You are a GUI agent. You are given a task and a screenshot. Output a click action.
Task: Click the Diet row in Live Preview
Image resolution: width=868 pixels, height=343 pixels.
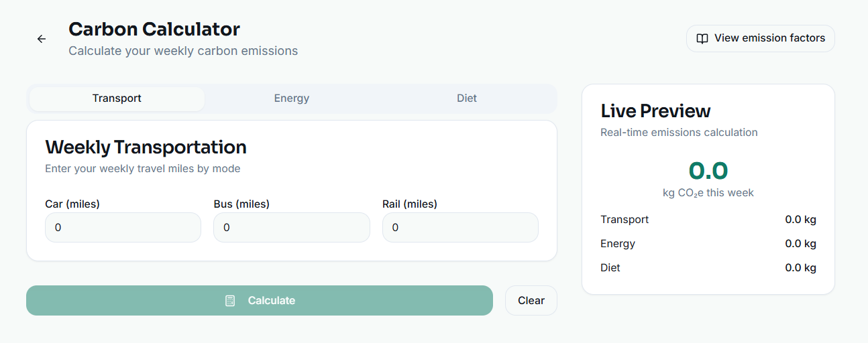(708, 268)
